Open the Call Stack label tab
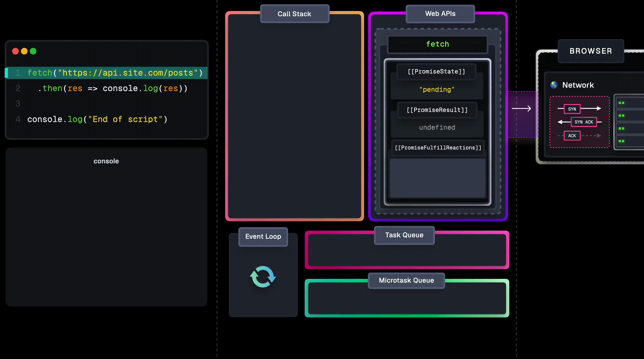 point(294,14)
